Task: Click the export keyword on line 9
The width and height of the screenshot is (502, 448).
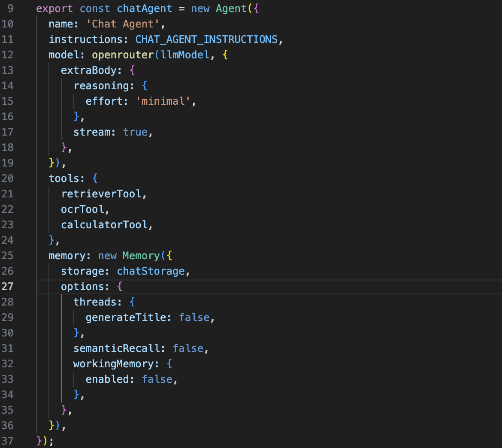Action: (54, 8)
